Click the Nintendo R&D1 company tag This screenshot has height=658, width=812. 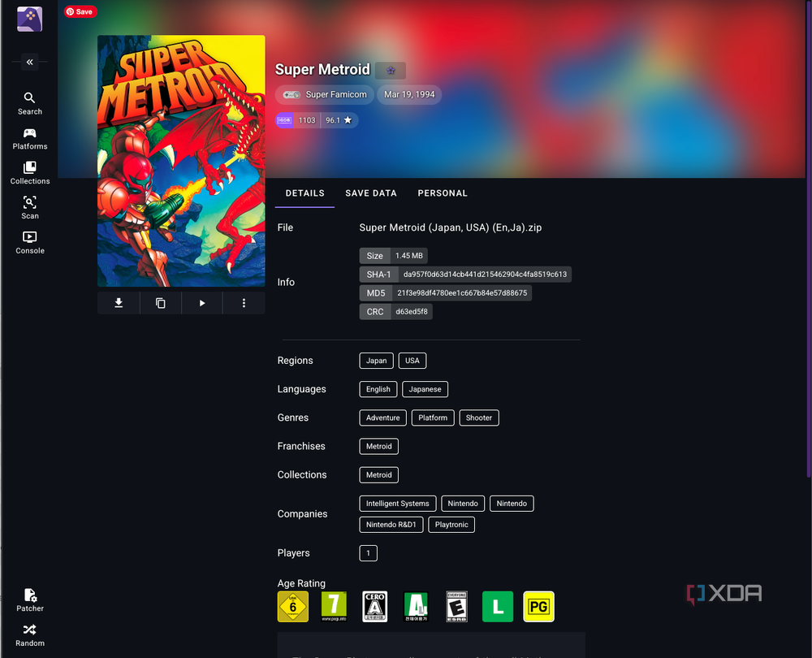click(x=391, y=524)
